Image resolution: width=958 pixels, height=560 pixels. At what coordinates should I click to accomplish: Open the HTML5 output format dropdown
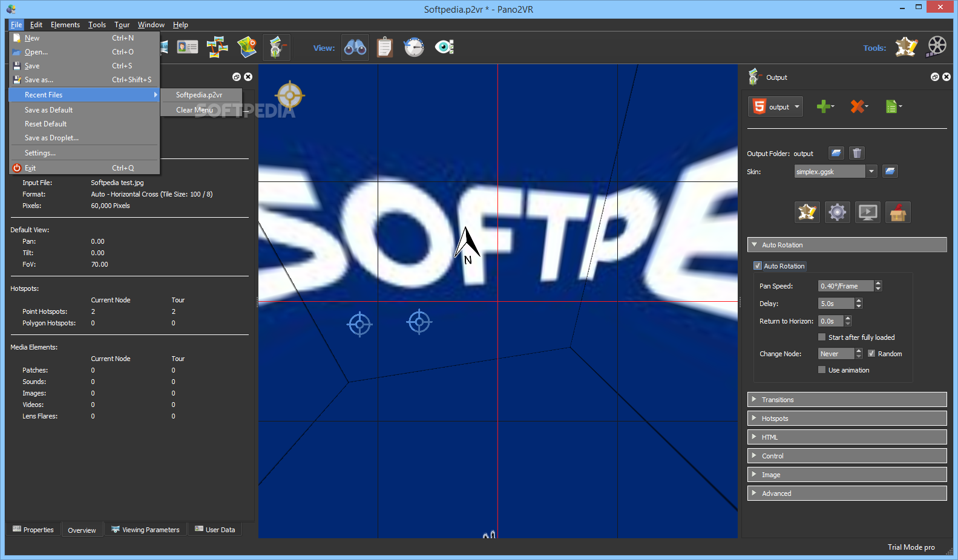pyautogui.click(x=776, y=106)
